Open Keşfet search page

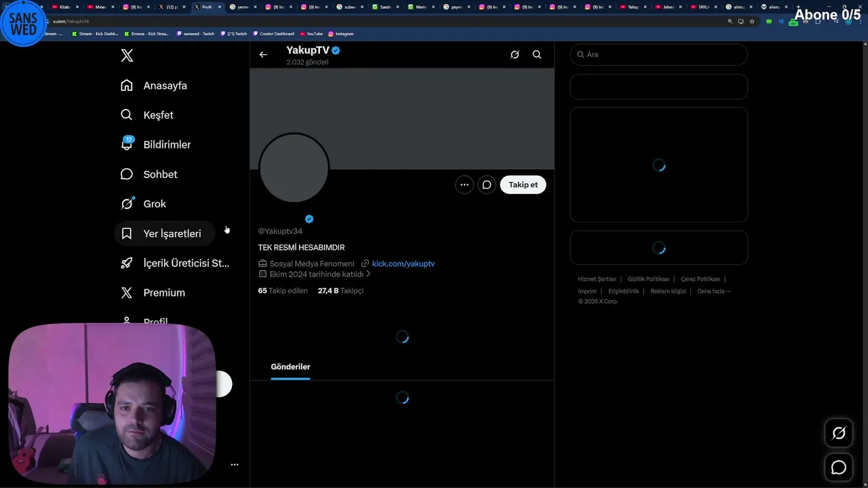(147, 115)
